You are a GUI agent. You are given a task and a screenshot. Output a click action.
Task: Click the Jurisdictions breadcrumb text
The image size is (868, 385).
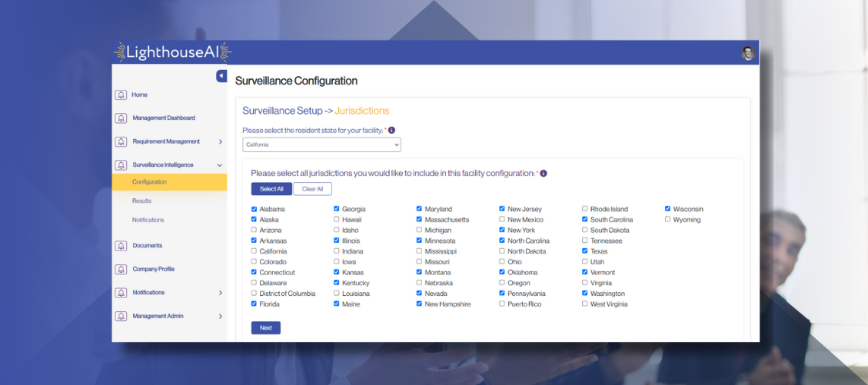click(x=362, y=111)
